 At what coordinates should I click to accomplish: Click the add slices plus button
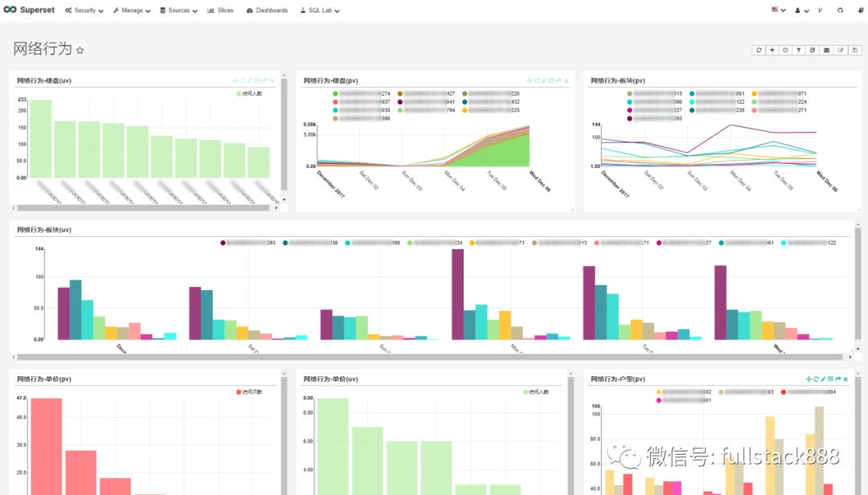pyautogui.click(x=772, y=50)
